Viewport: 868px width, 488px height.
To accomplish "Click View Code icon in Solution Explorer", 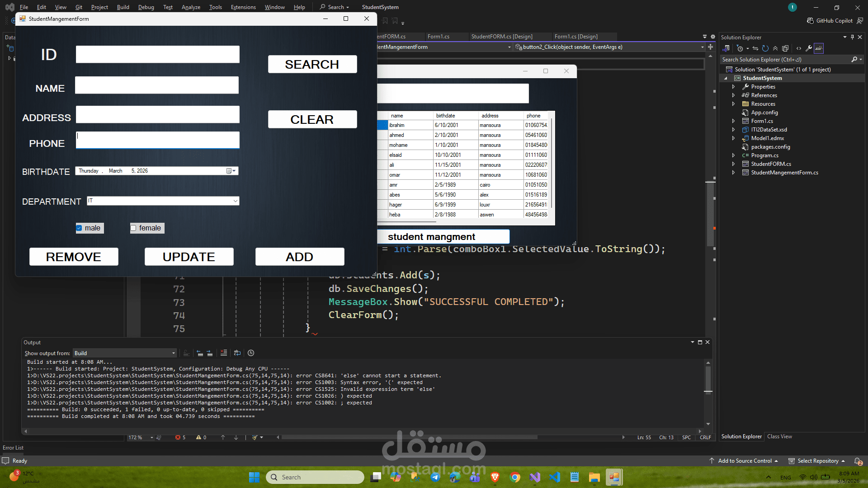I will 799,48.
